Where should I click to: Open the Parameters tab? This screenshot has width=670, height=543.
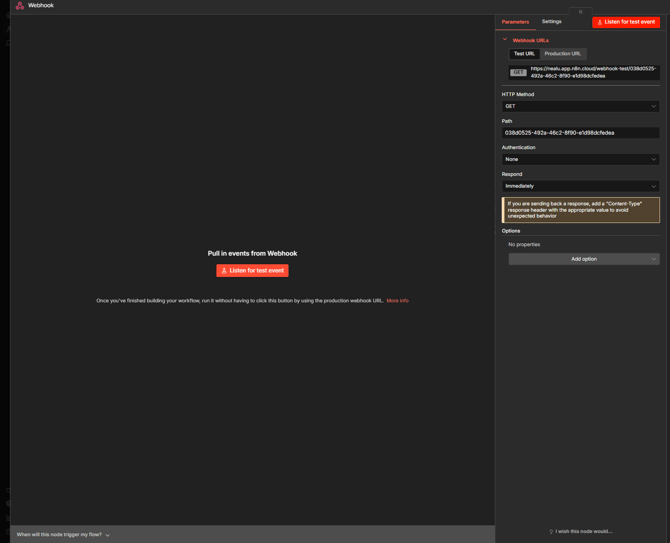515,22
